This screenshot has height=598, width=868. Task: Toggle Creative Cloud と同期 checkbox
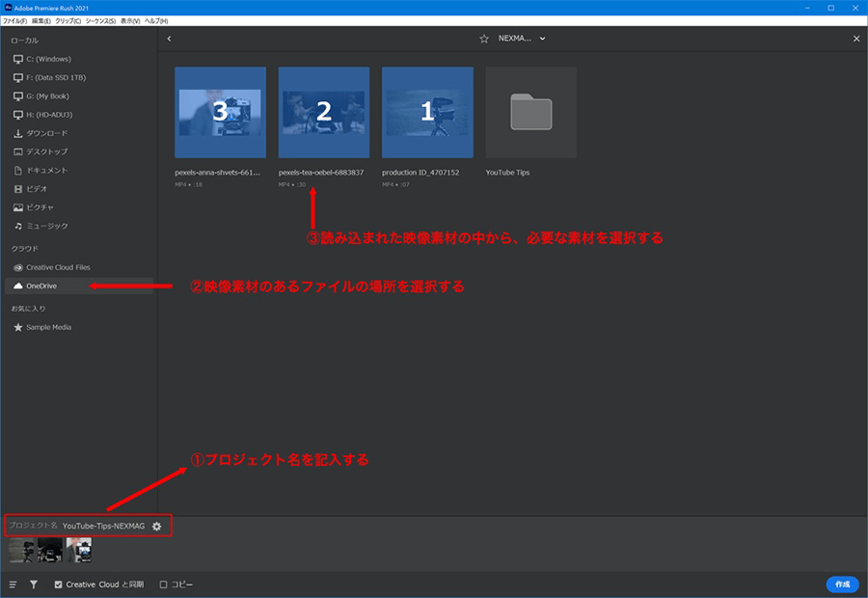click(58, 584)
